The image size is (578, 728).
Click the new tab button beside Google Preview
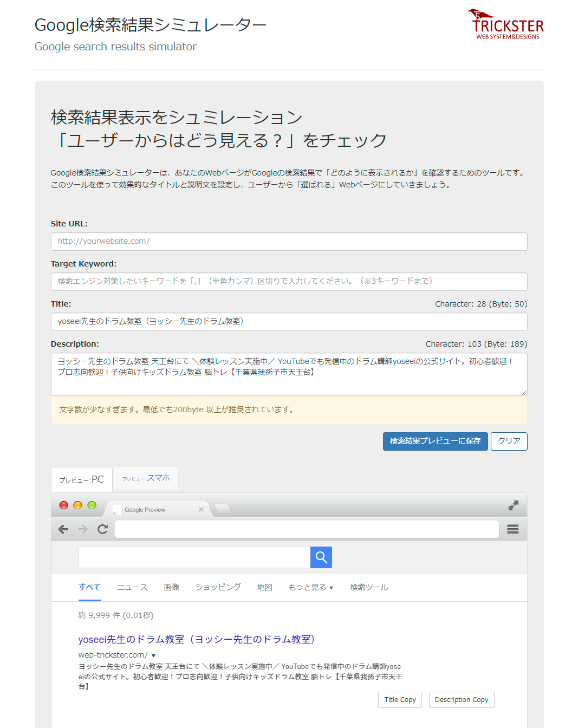coord(223,508)
